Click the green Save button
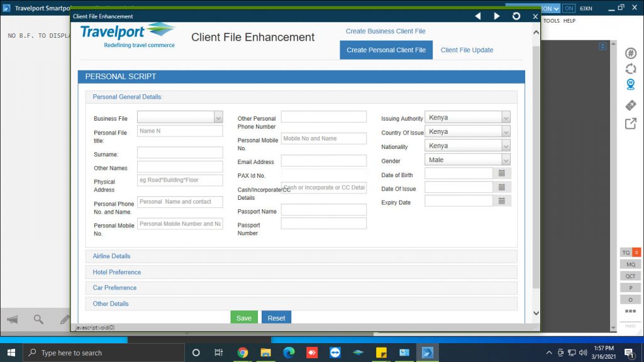This screenshot has height=362, width=644. [x=244, y=317]
